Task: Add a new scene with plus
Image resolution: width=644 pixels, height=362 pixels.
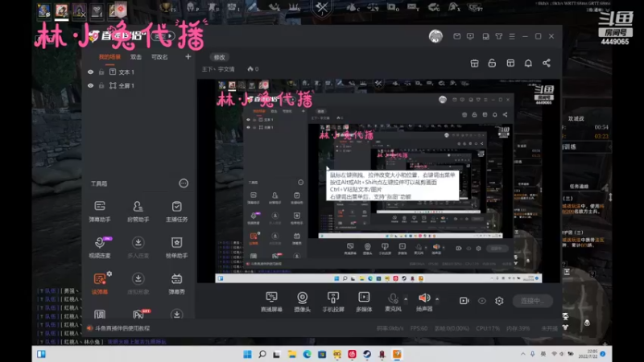Action: click(x=188, y=56)
